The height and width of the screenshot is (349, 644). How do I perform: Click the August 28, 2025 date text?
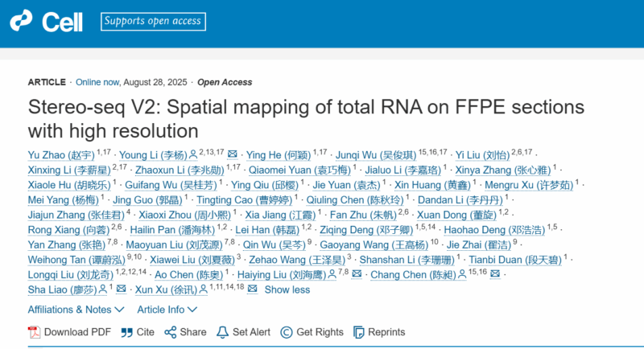coord(155,83)
